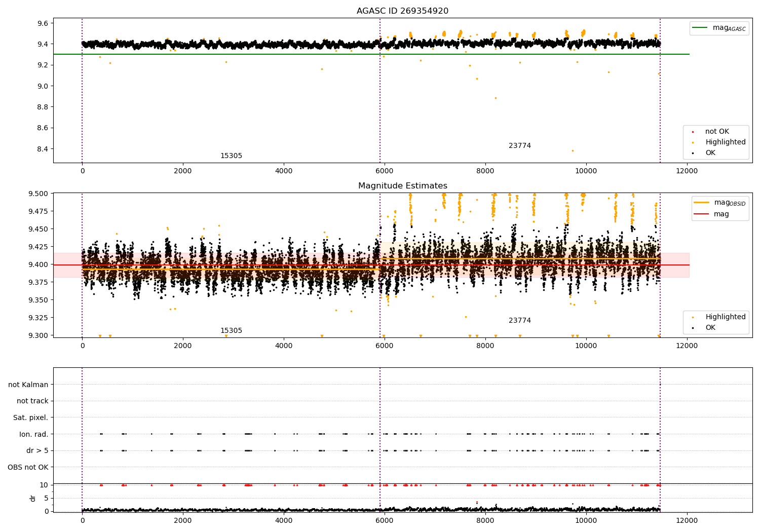Click the 'dr > 5' row label
Screen dimensions: 760x532
37,451
